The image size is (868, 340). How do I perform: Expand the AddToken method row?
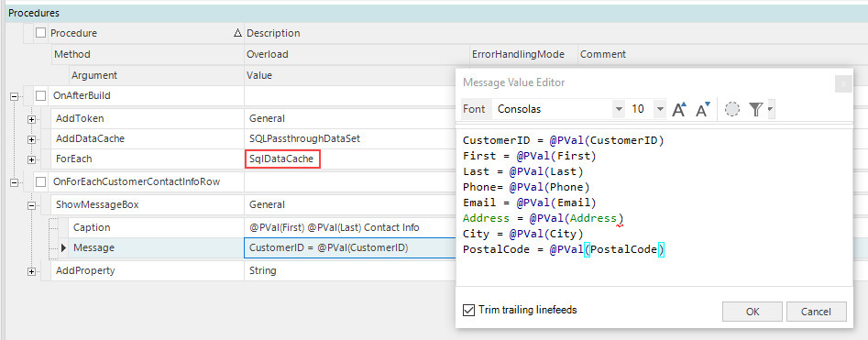pos(31,118)
